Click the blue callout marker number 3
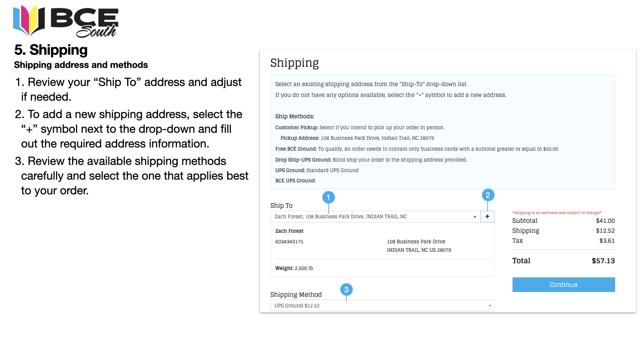 point(346,290)
